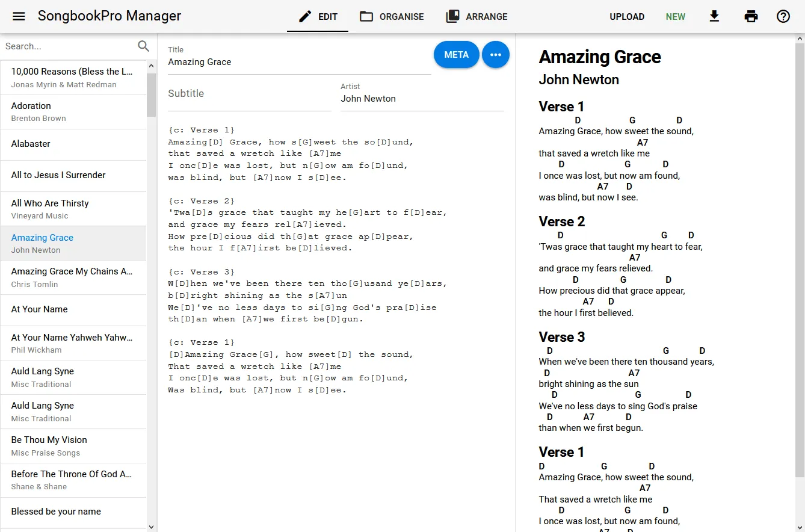Screen dimensions: 805x532
Task: Click the search magnifying glass icon
Action: (143, 46)
